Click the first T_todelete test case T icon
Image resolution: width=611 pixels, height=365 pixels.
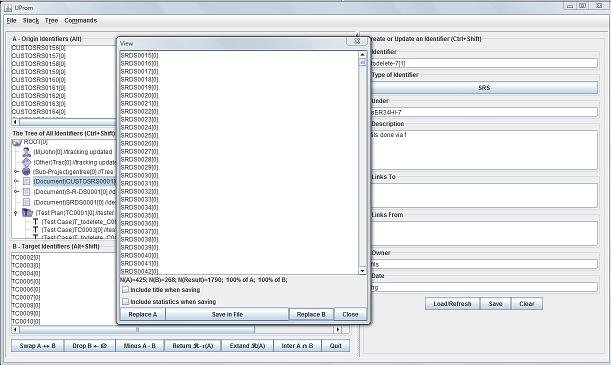point(35,222)
